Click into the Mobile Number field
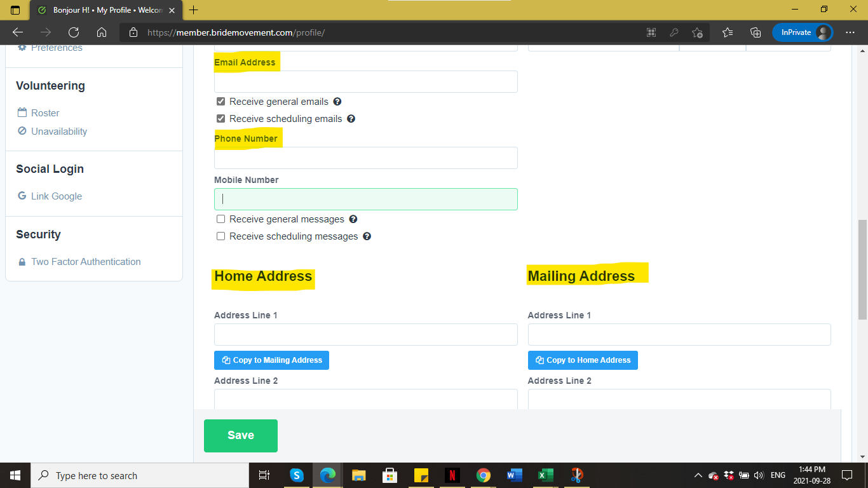 366,199
